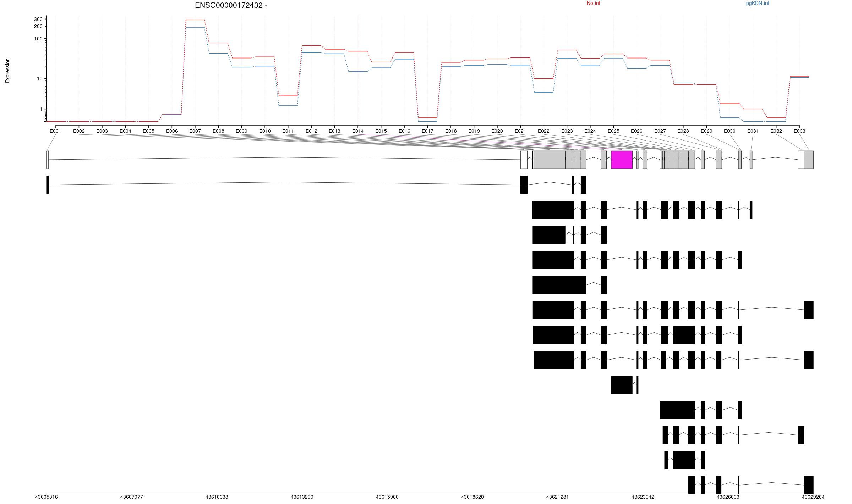This screenshot has width=852, height=504.
Task: Click y-axis tick value 100
Action: click(38, 39)
